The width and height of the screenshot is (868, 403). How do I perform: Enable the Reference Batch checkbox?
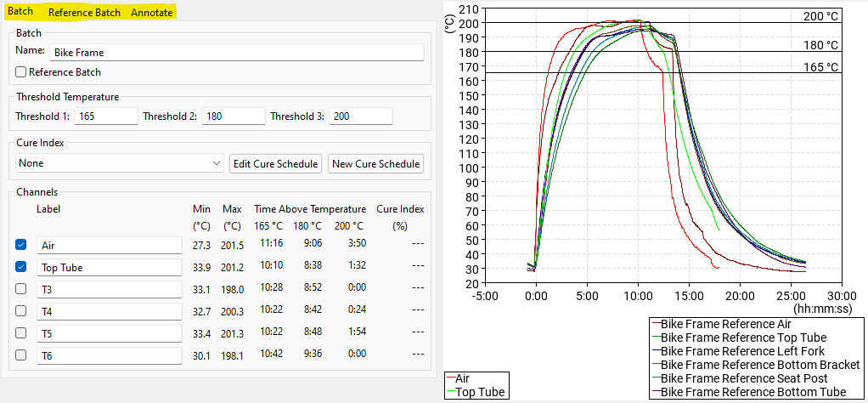(x=21, y=73)
